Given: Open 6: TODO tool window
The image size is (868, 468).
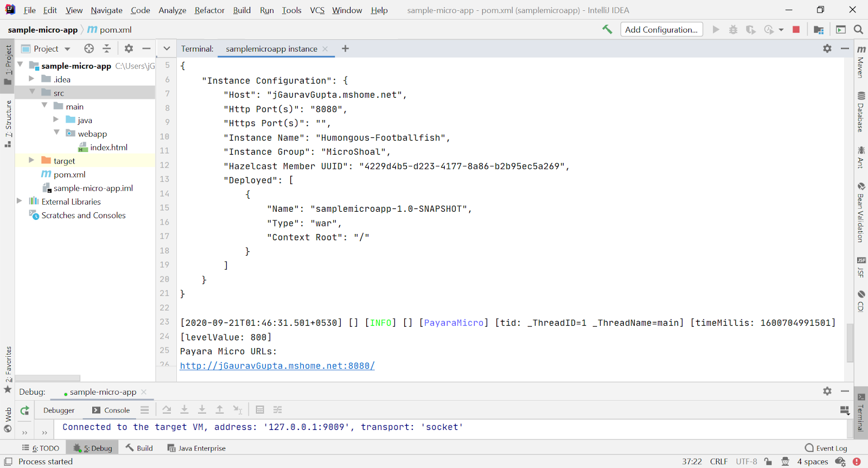Looking at the screenshot, I should click(41, 448).
